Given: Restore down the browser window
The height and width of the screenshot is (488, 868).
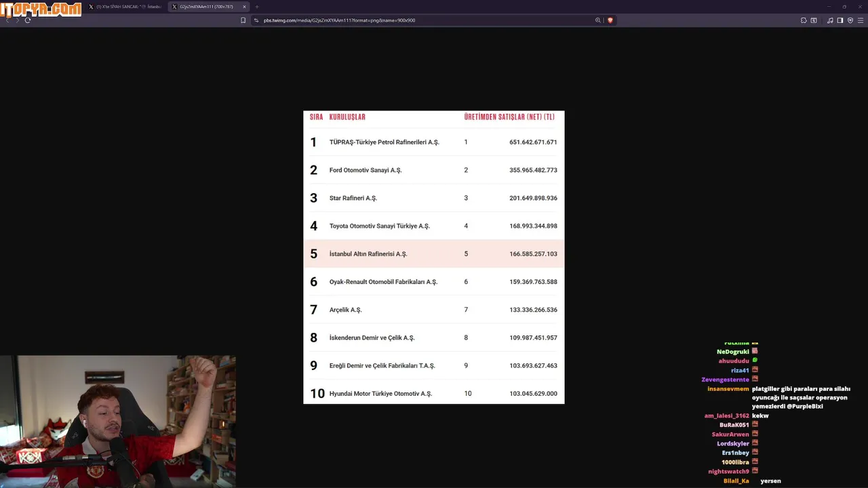Looking at the screenshot, I should 844,7.
